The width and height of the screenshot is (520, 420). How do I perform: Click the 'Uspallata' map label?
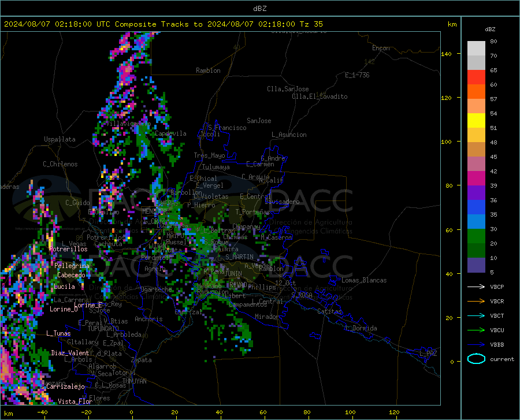tap(60, 139)
